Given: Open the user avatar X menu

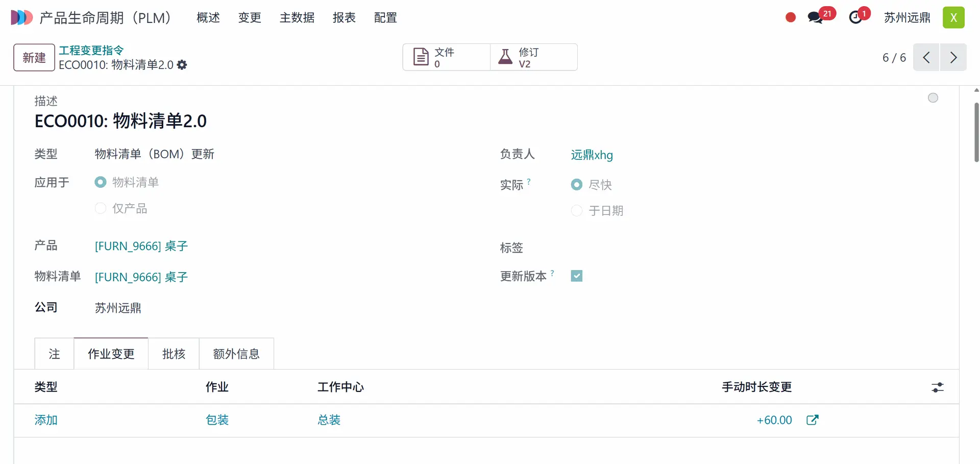Looking at the screenshot, I should [953, 18].
